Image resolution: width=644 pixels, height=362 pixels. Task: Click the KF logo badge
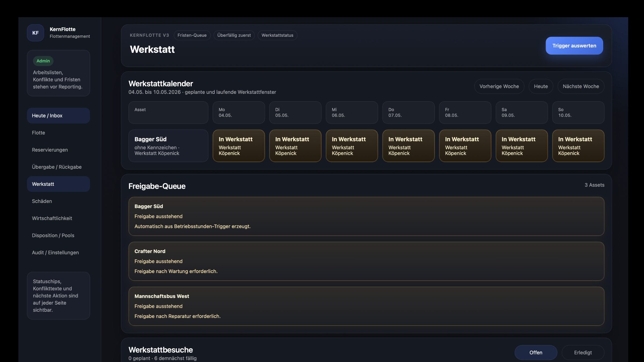[x=35, y=33]
